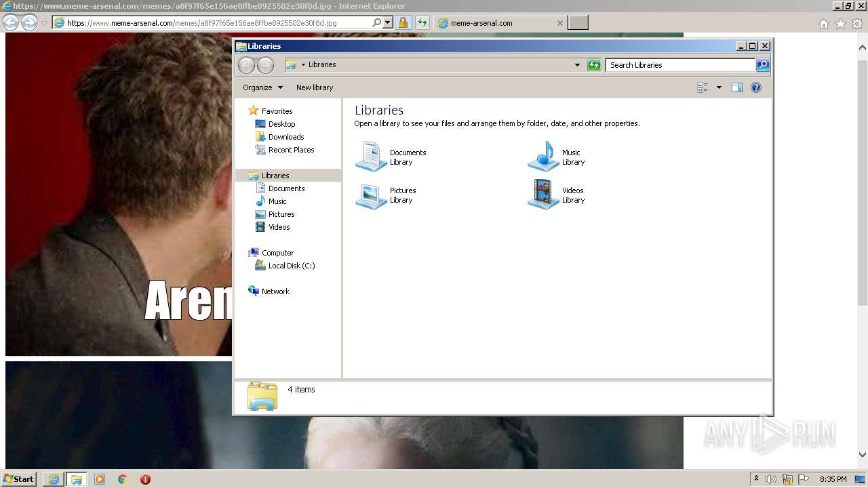Select Recent Places in navigation pane
The height and width of the screenshot is (488, 868).
coord(291,150)
